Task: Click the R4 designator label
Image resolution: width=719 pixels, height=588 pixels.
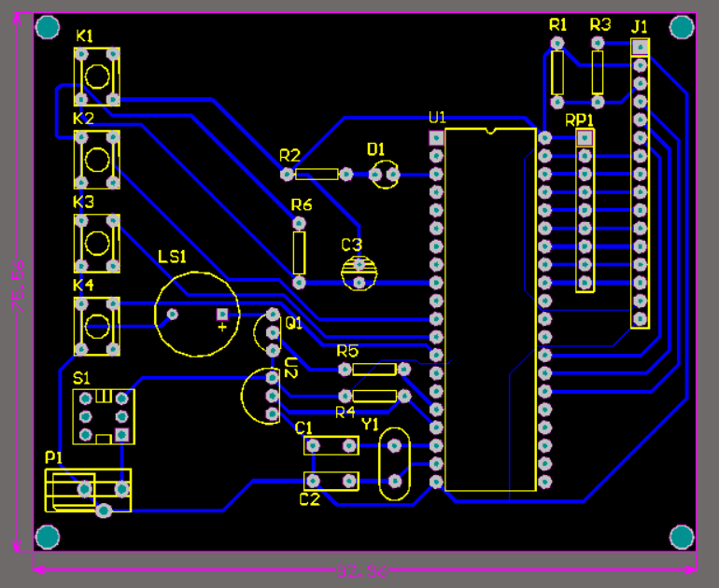Action: (x=345, y=413)
